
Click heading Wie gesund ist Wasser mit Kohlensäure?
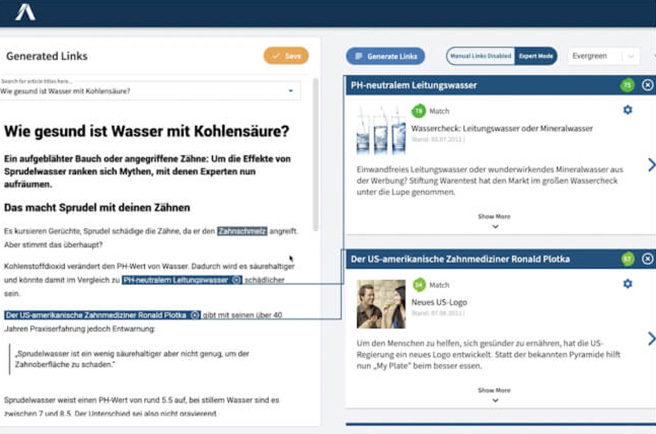click(146, 131)
